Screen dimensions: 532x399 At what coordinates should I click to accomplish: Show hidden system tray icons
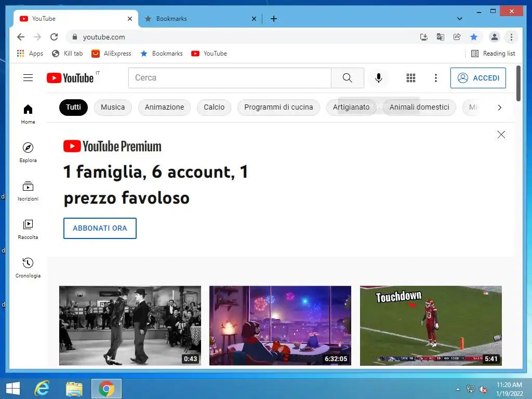tap(458, 389)
